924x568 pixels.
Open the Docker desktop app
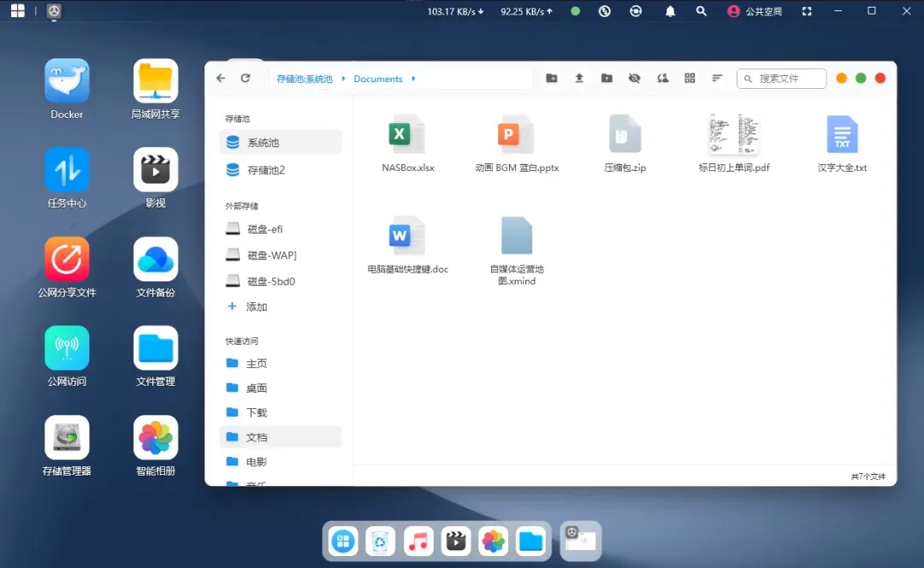pyautogui.click(x=67, y=81)
